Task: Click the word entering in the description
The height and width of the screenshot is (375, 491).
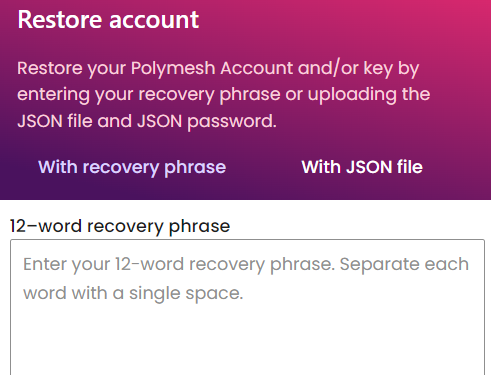Action: coord(53,95)
